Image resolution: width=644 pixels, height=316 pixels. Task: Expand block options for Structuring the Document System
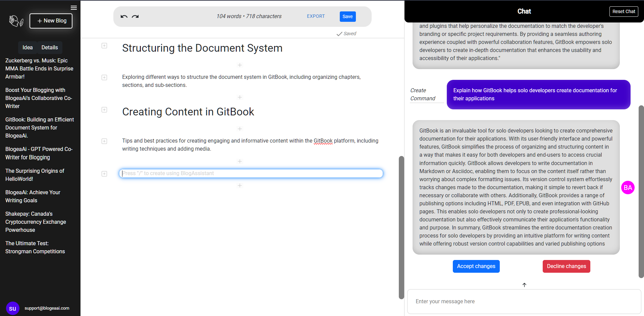coord(104,46)
